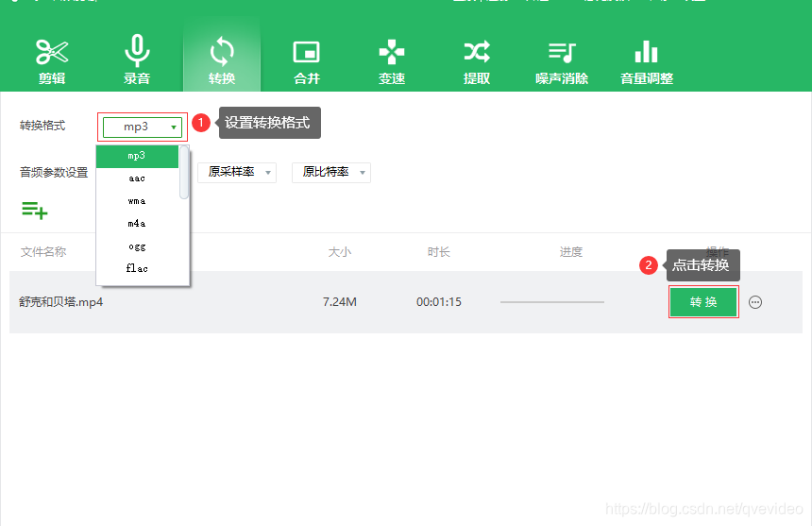This screenshot has width=812, height=526.
Task: Open the 录音 microphone tool
Action: tap(137, 60)
